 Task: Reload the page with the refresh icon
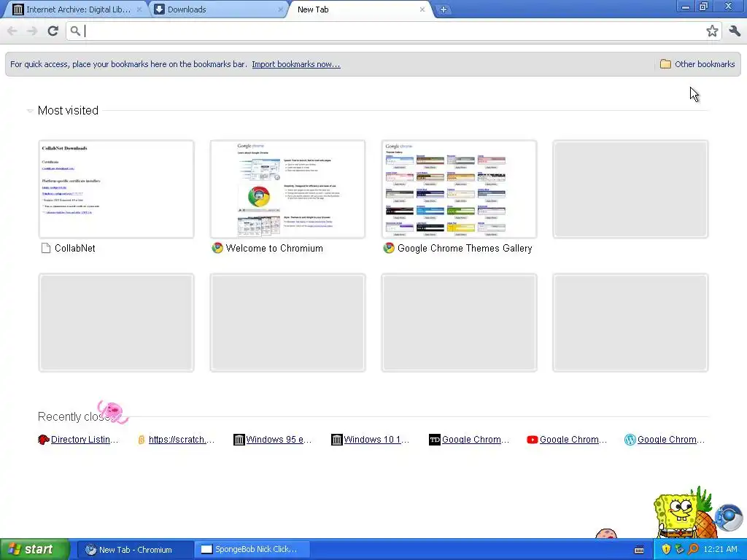point(53,31)
